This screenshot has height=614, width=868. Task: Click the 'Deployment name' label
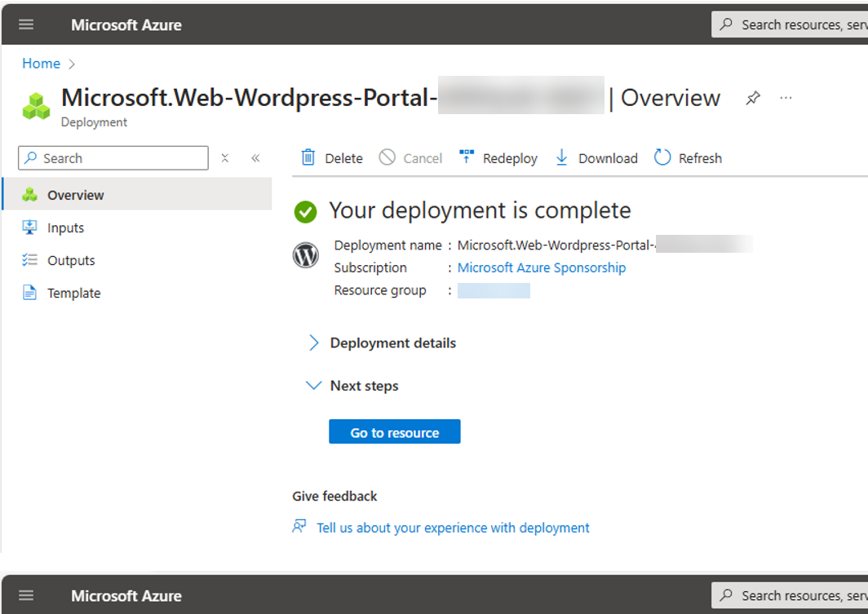pos(388,245)
